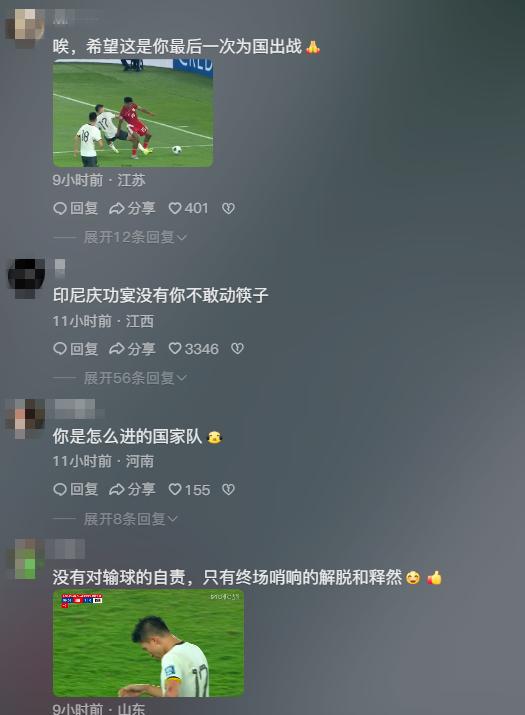
Task: Reply to 你是怎么进的国家队 comment
Action: click(x=76, y=489)
